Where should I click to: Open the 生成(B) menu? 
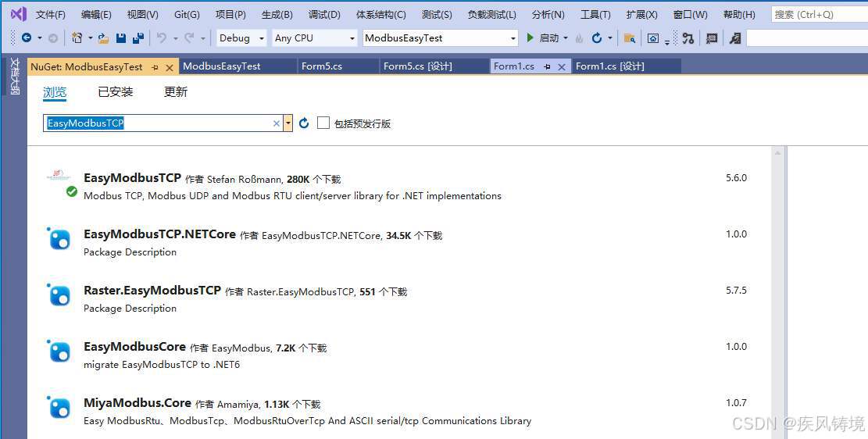tap(277, 14)
